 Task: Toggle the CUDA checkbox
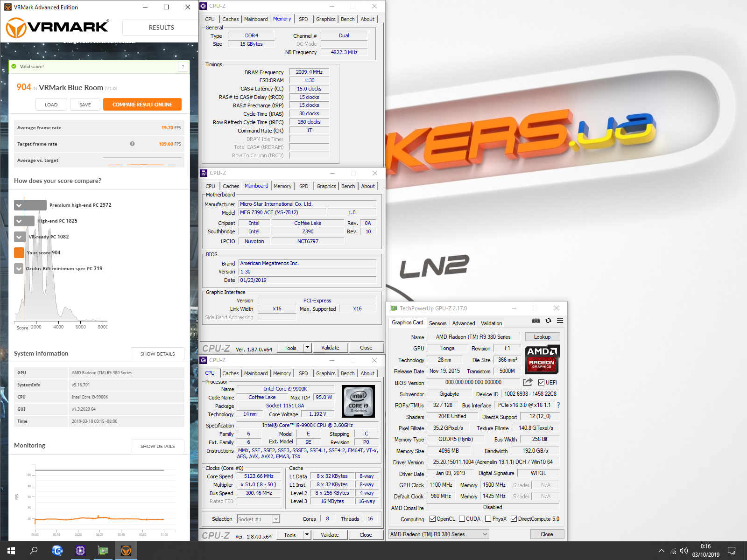(x=462, y=519)
